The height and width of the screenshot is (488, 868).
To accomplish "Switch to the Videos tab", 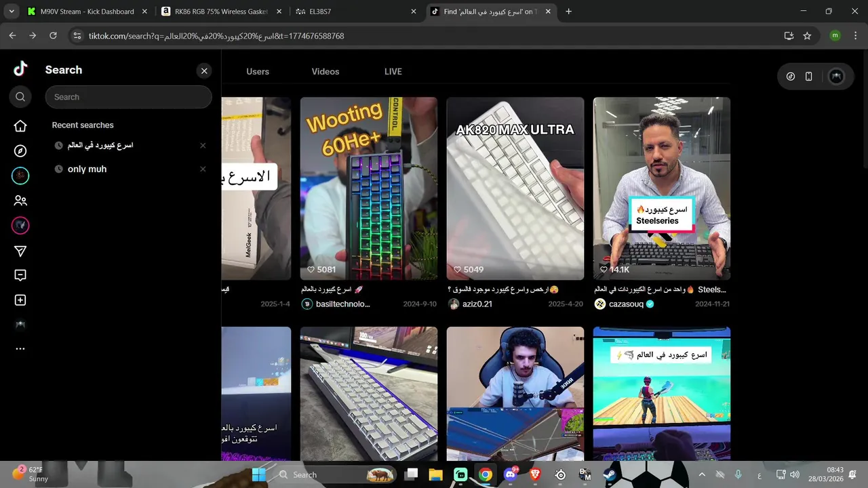I will [x=325, y=71].
